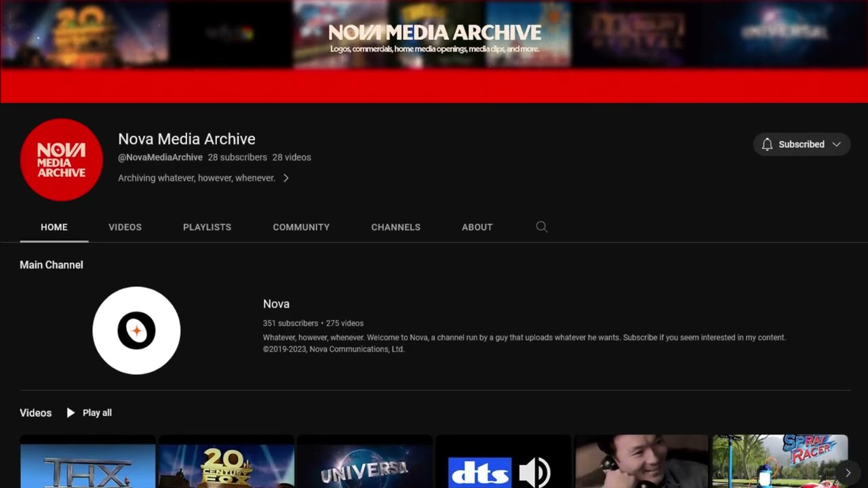Click the 28 subscribers text

(x=237, y=157)
